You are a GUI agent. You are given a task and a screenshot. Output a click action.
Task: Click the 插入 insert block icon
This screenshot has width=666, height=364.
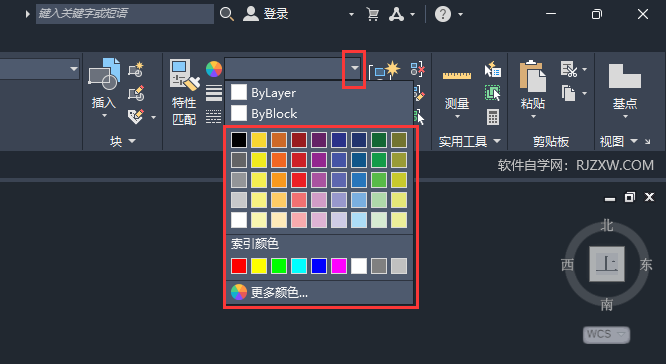(104, 74)
